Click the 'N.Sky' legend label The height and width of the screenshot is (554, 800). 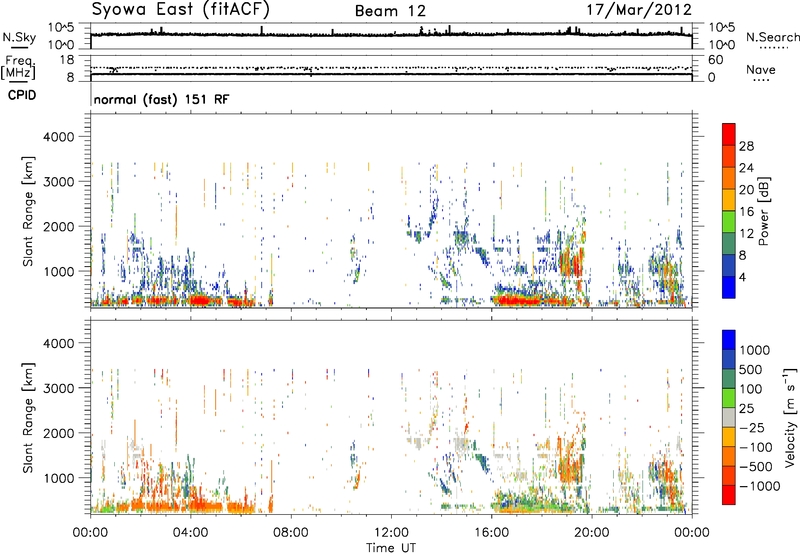pos(19,37)
